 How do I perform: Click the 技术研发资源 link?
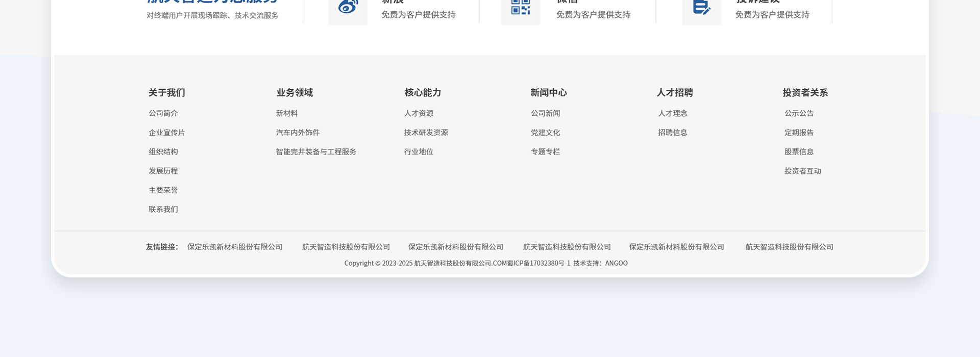[426, 133]
